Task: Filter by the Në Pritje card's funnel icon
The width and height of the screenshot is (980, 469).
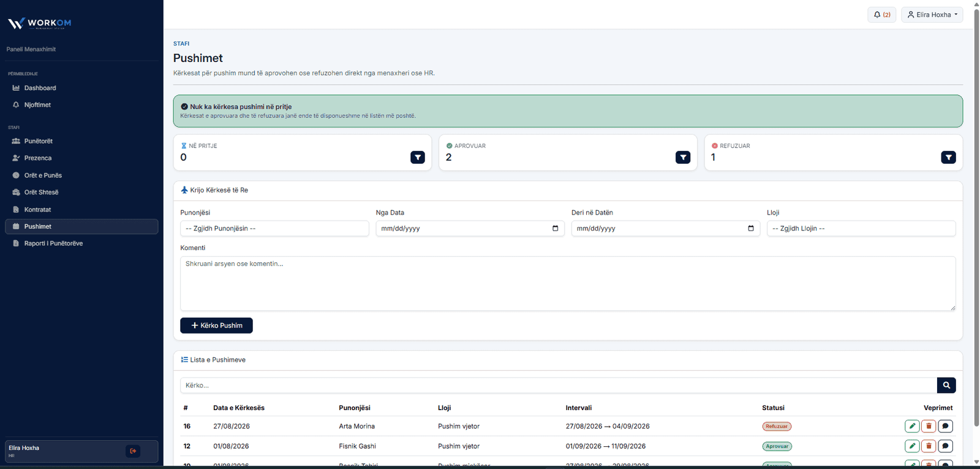Action: pos(418,158)
